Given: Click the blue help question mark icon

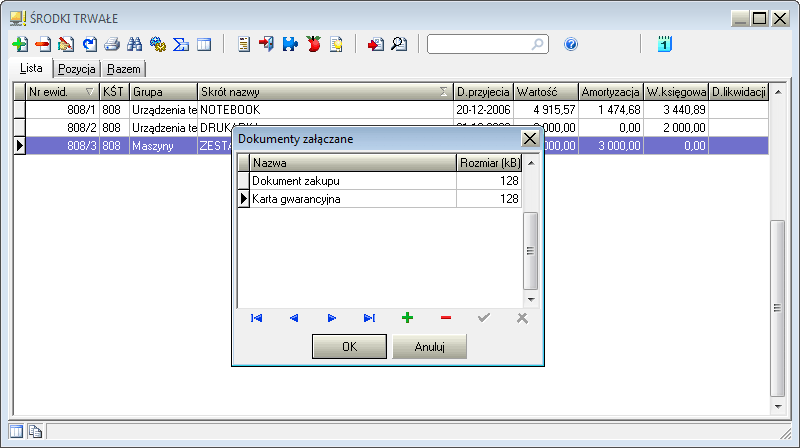Looking at the screenshot, I should point(571,44).
